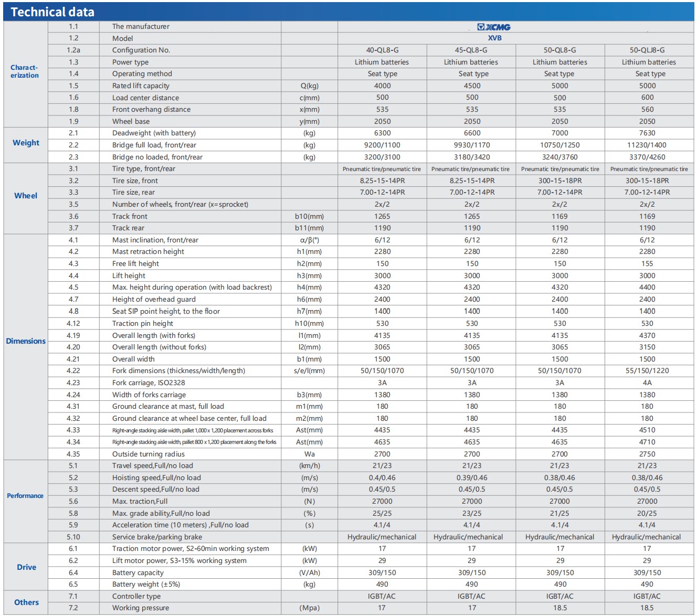697x616 pixels.
Task: Select 'Traction pin height' row label
Action: (x=143, y=324)
